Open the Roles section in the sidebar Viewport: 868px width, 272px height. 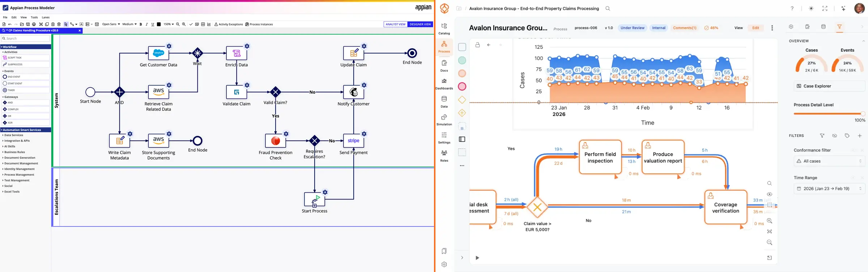pyautogui.click(x=444, y=156)
